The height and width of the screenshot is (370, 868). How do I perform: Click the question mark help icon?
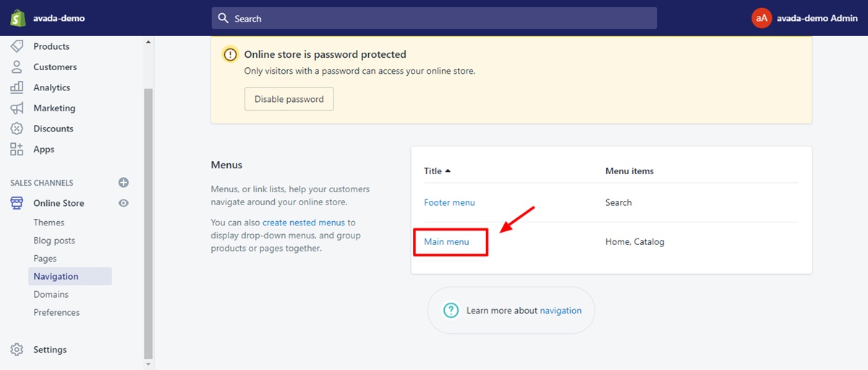coord(451,310)
